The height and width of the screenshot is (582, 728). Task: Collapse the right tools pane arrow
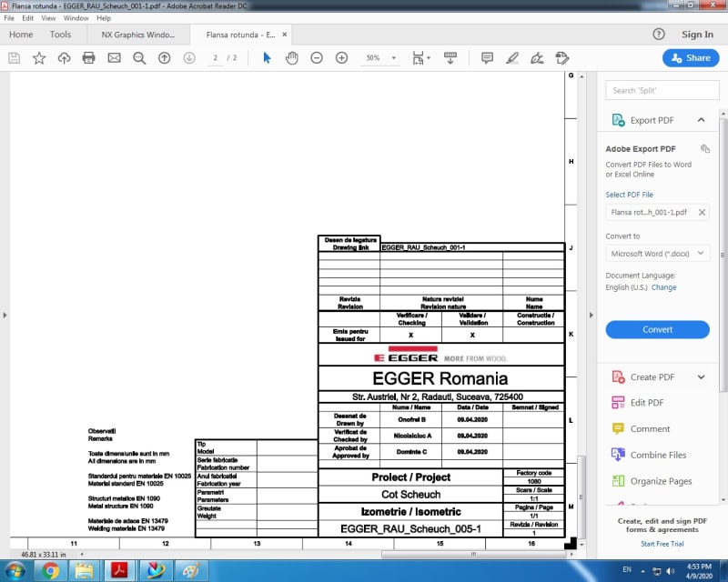click(x=591, y=316)
